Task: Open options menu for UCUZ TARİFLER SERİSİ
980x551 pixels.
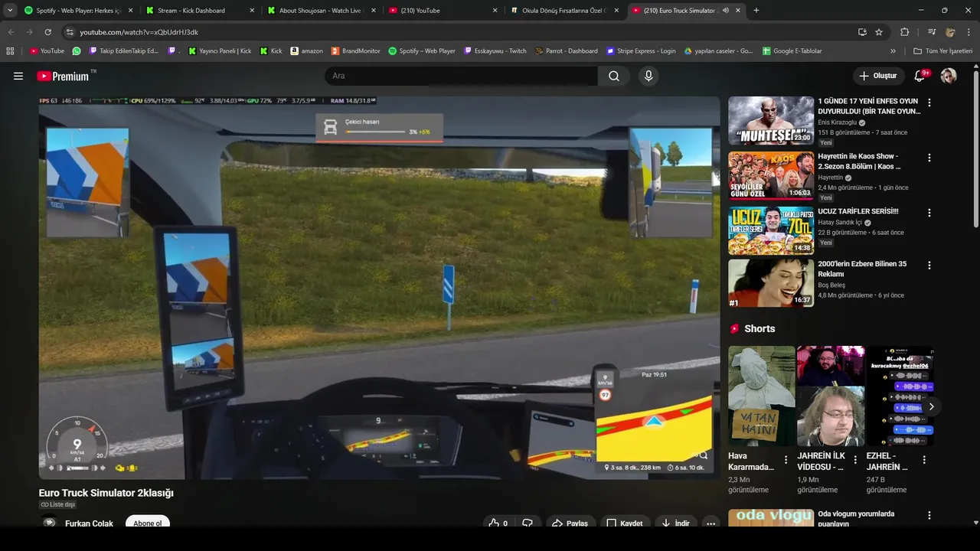Action: pyautogui.click(x=929, y=213)
